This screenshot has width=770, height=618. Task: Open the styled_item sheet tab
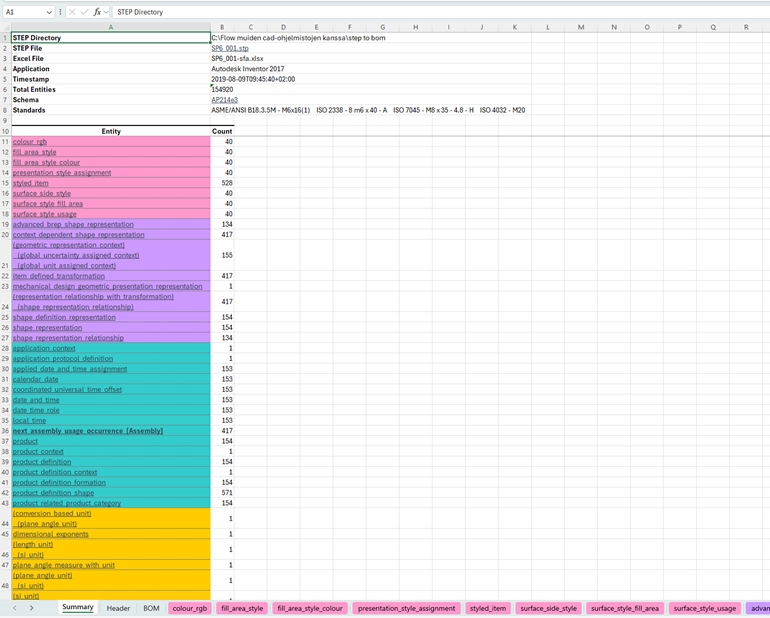tap(487, 608)
